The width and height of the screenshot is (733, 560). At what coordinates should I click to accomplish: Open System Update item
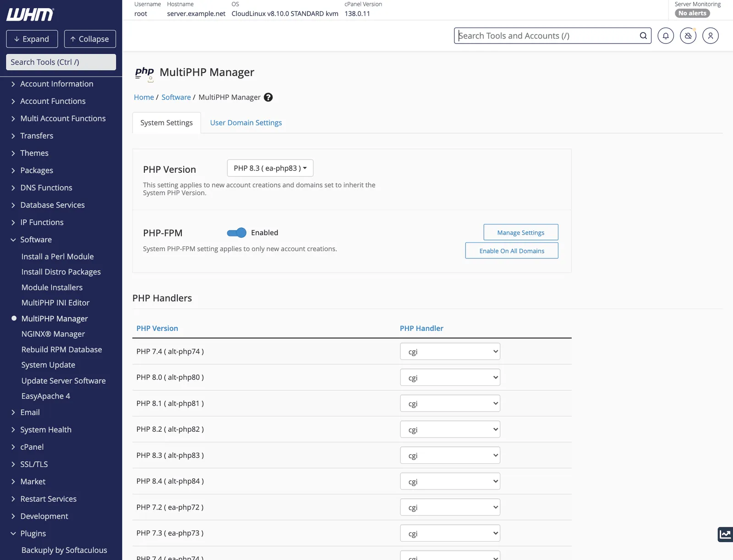48,365
